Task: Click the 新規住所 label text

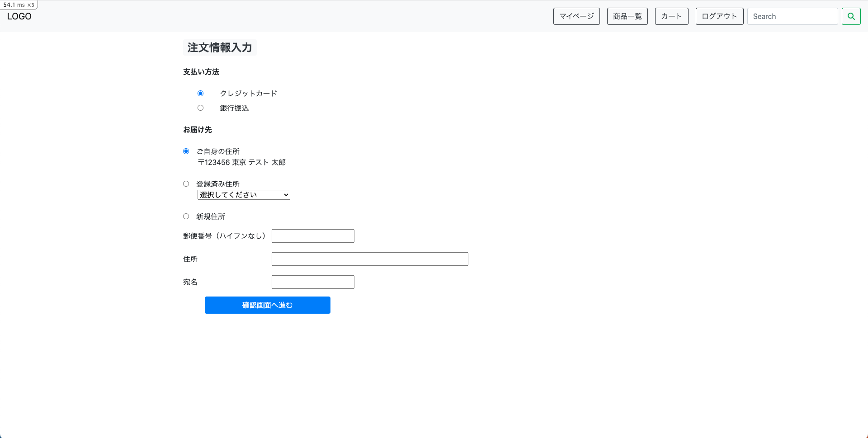Action: click(211, 217)
